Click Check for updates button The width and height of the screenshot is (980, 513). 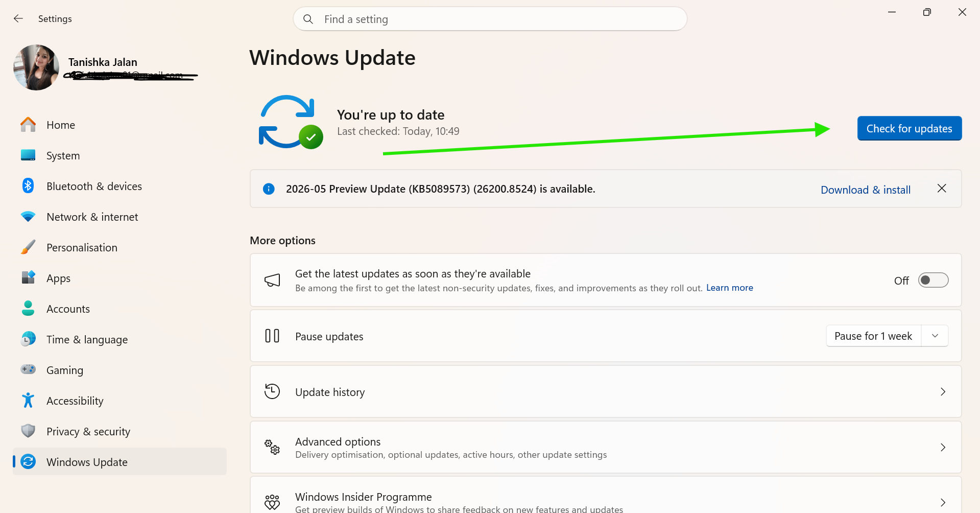910,128
